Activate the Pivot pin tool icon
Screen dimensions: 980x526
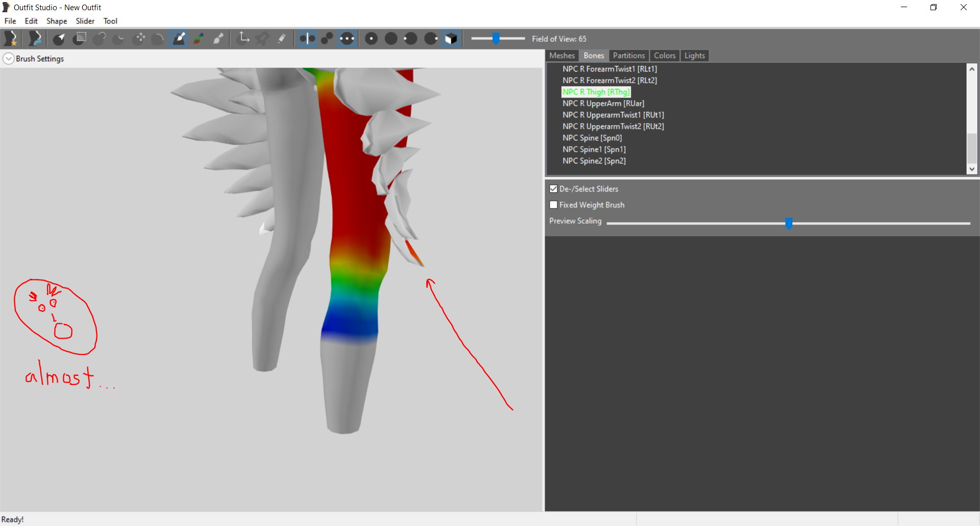(263, 38)
